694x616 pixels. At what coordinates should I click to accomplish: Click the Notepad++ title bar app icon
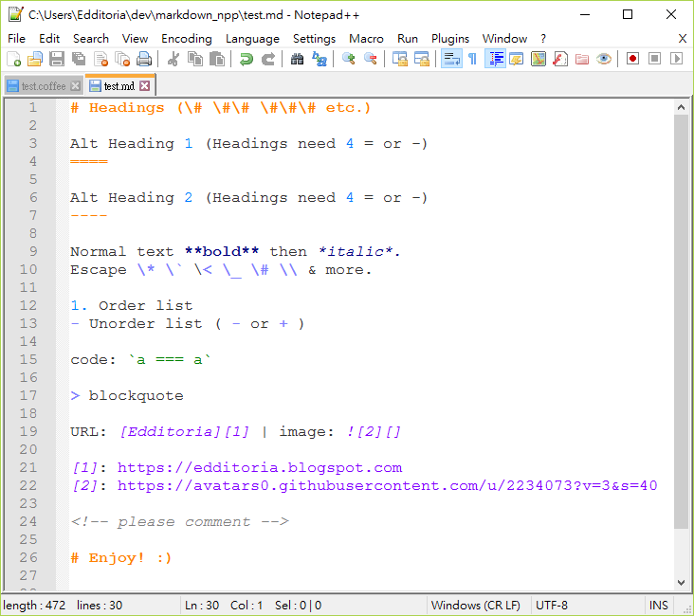(15, 14)
